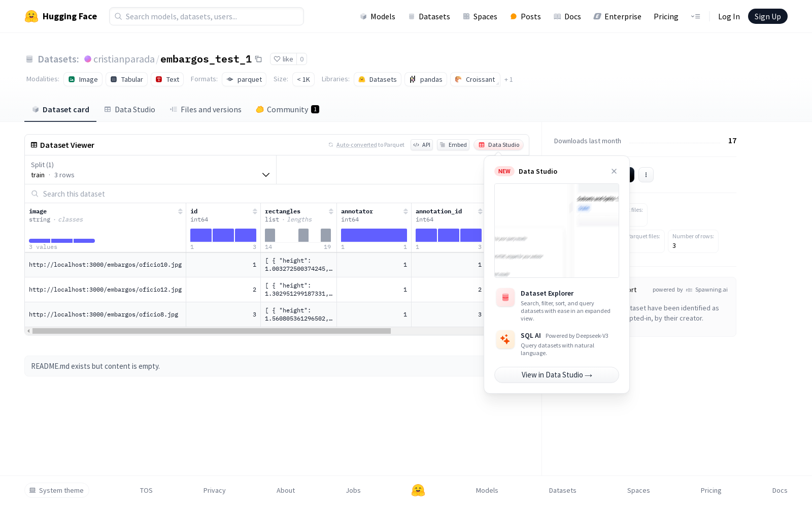This screenshot has width=812, height=508.
Task: Sort the annotator column
Action: (405, 211)
